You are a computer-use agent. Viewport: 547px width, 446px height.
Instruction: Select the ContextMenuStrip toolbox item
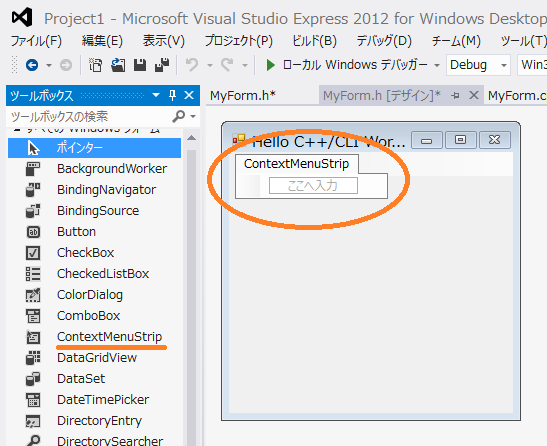click(95, 337)
